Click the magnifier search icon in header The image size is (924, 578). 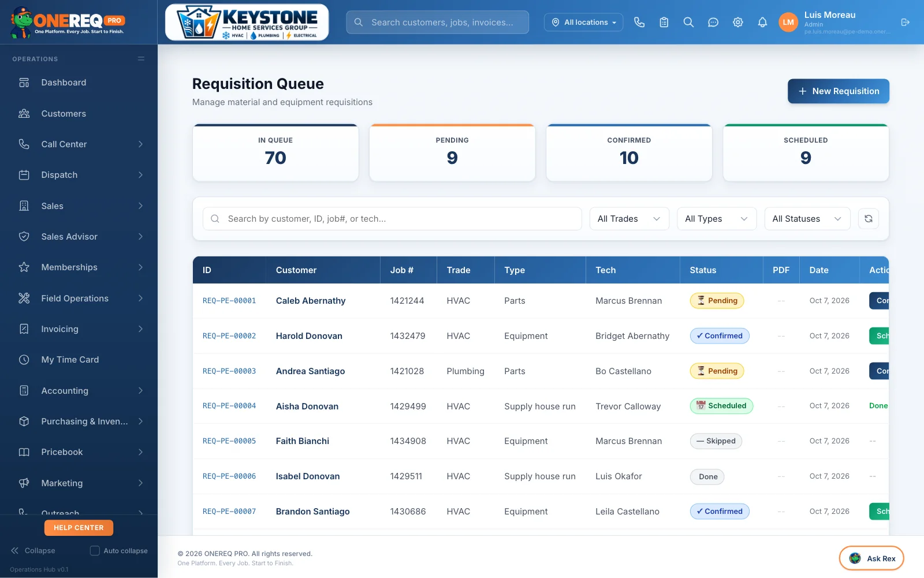(x=688, y=22)
